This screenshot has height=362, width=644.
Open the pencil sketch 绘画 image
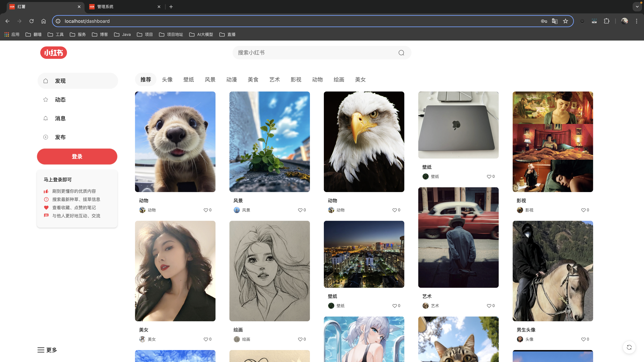tap(270, 271)
